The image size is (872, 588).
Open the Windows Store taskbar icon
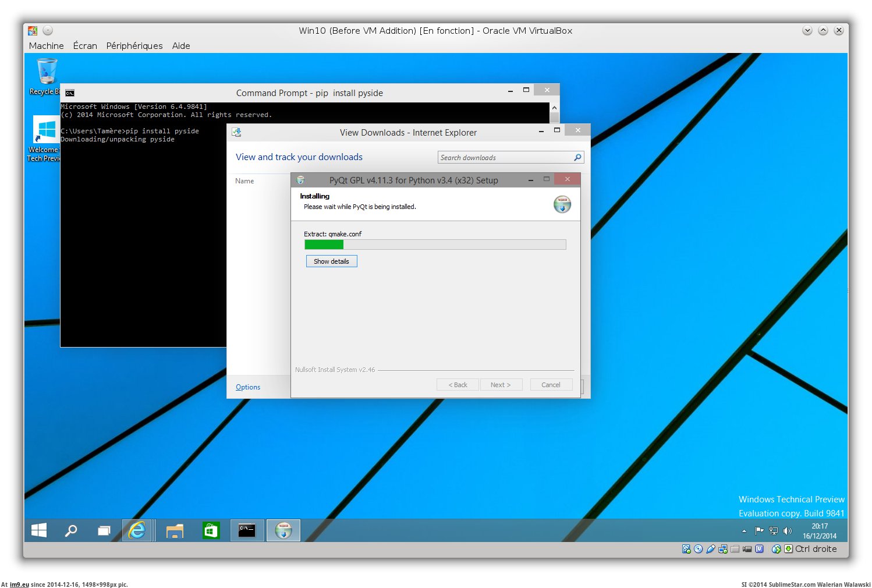(211, 530)
